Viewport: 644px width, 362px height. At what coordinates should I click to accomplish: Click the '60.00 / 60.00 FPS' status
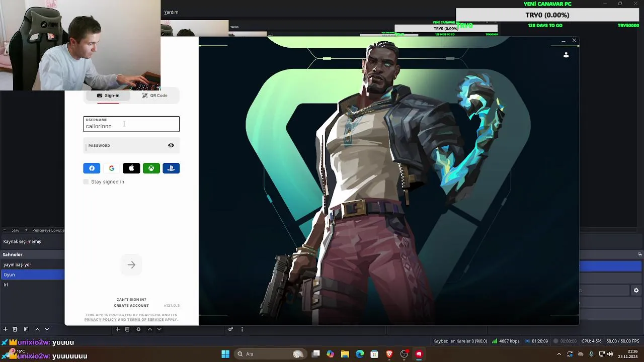623,341
